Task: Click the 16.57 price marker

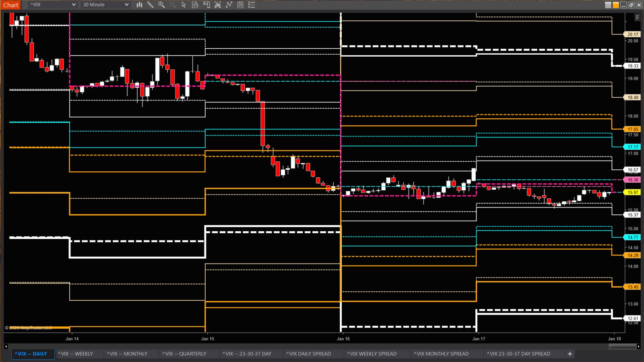Action: pyautogui.click(x=633, y=170)
